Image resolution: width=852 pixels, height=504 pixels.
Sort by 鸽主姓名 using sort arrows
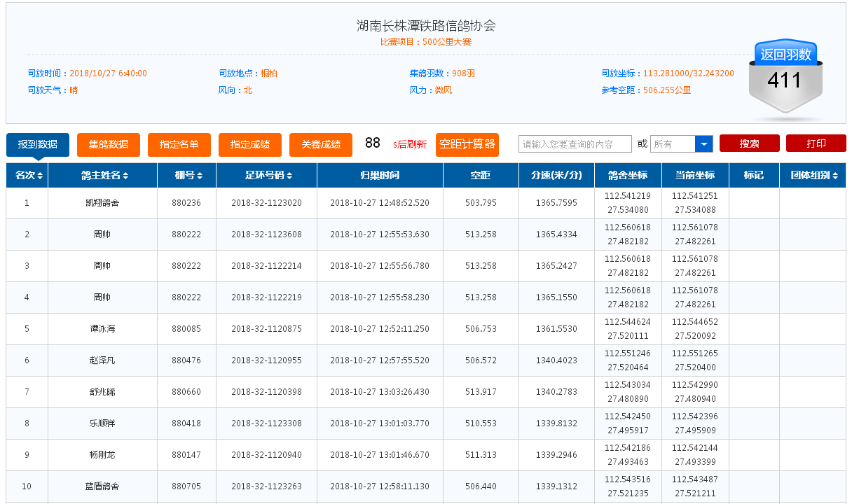tap(125, 176)
